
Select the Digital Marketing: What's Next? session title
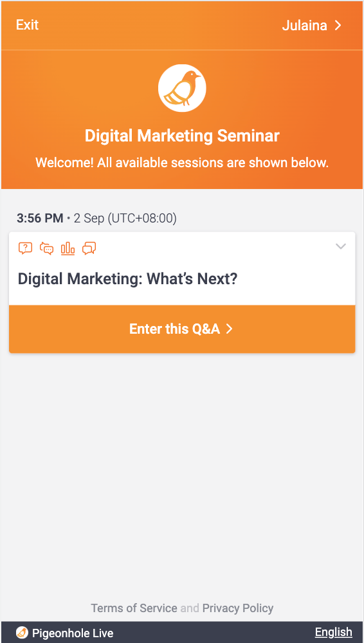pyautogui.click(x=127, y=279)
